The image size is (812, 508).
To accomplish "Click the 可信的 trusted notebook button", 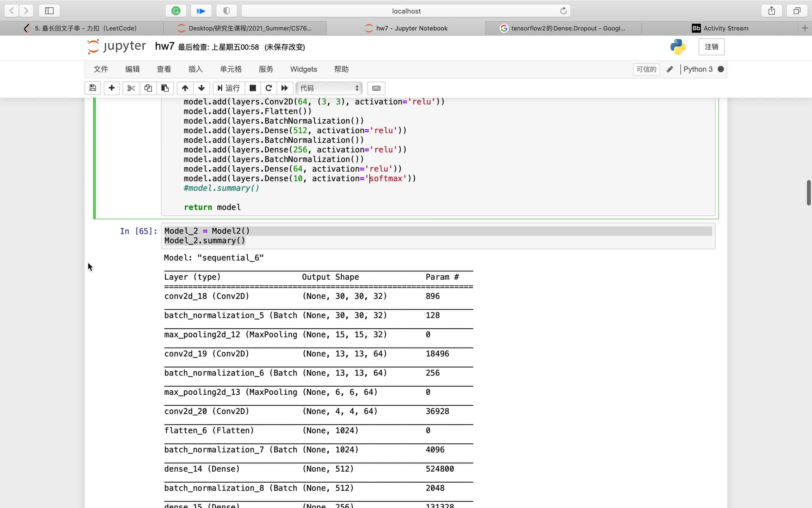I will pos(646,69).
